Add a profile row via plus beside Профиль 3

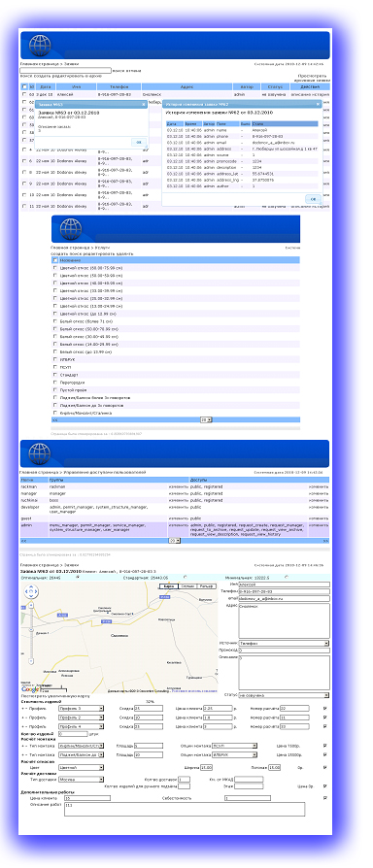(22, 708)
